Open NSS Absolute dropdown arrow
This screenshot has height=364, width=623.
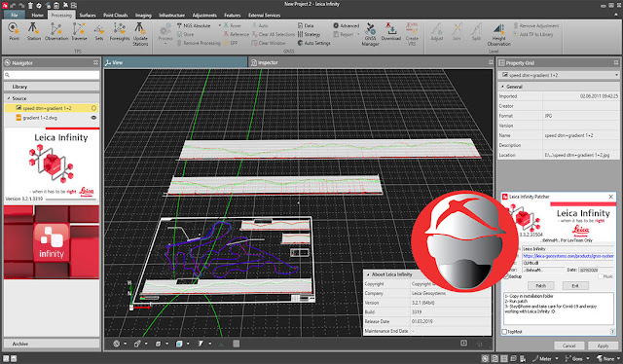tap(220, 25)
